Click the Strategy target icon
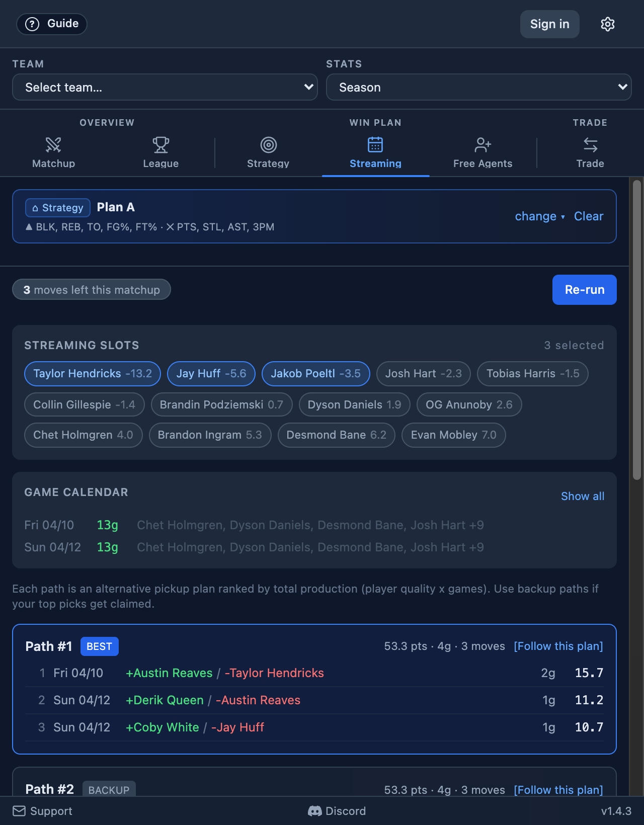 click(x=269, y=145)
